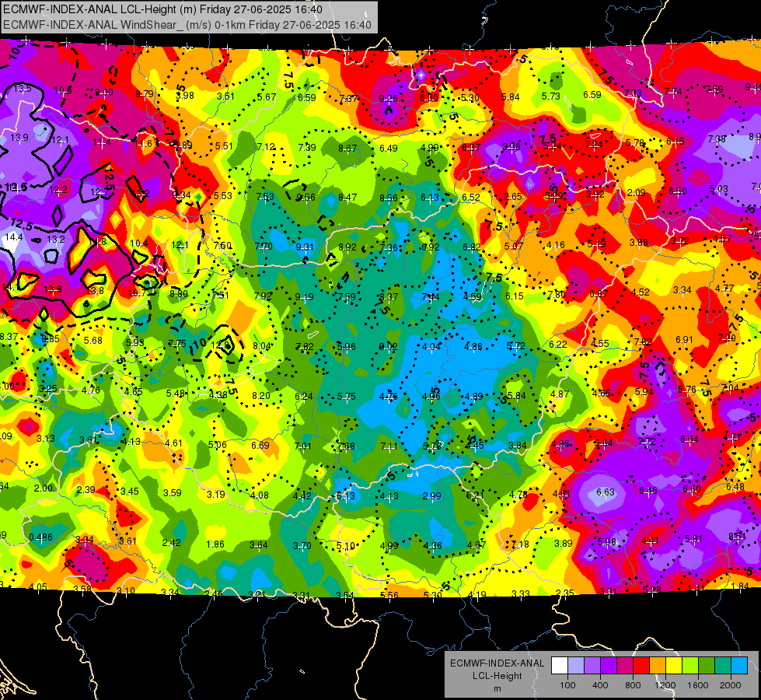Click the map value 2.42
Viewport: 761px width, 700px height.
click(x=171, y=543)
